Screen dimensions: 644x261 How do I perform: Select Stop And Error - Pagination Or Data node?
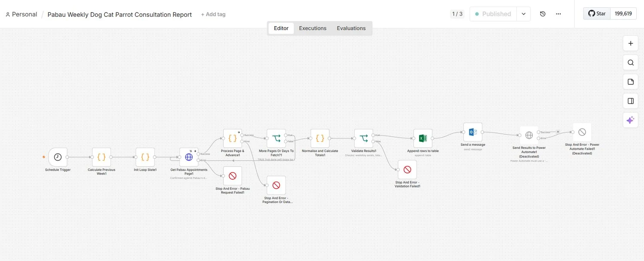click(x=276, y=185)
